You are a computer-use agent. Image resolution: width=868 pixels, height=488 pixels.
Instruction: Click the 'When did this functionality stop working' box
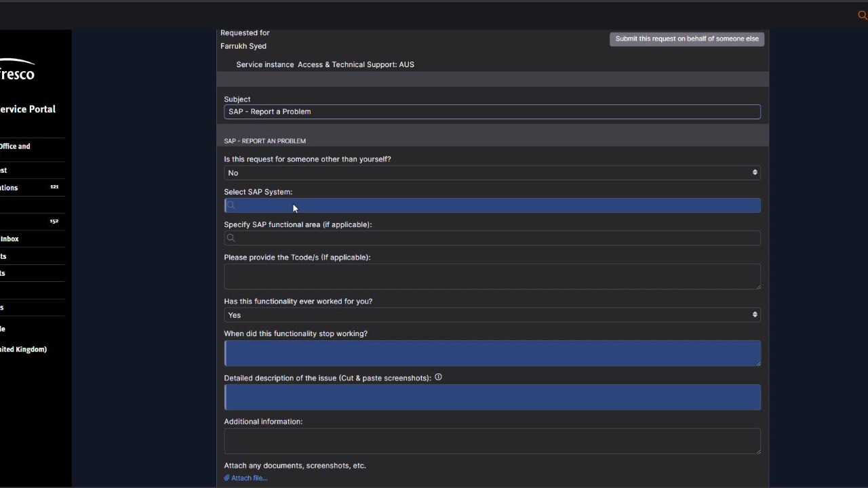[x=492, y=353]
